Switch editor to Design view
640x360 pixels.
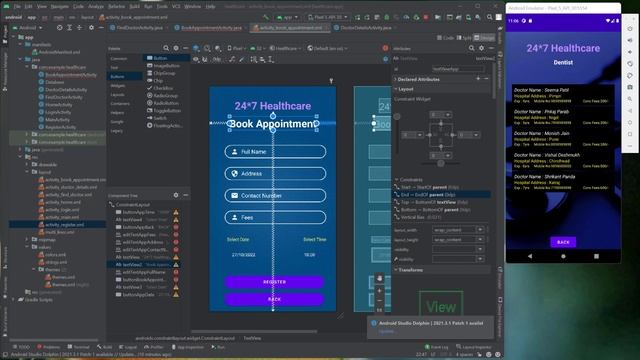[x=484, y=38]
